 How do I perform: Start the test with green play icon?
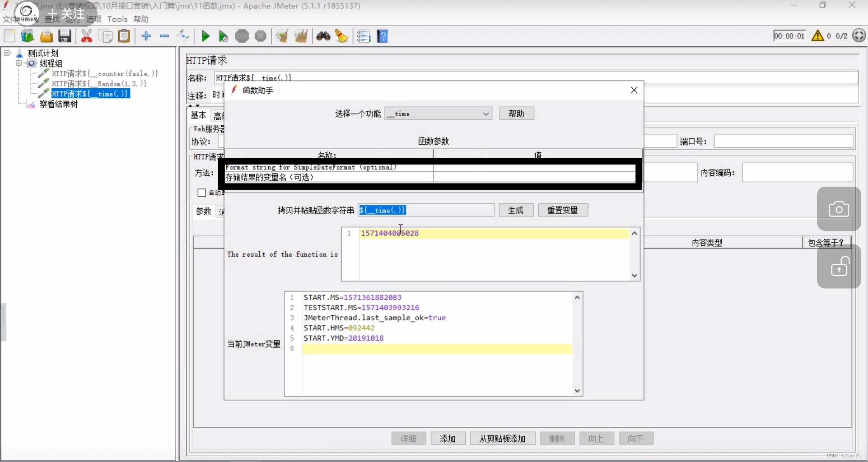point(206,36)
